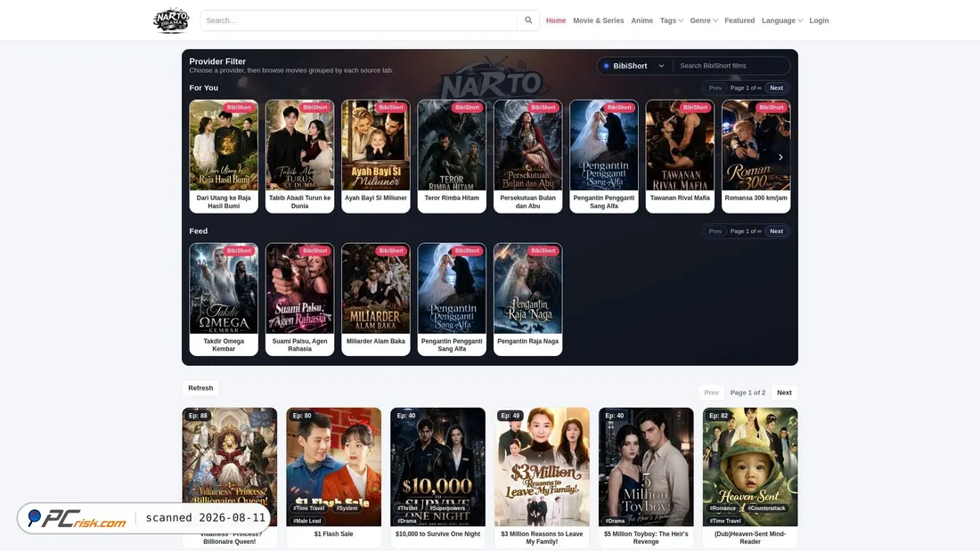Screen dimensions: 980x551
Task: Click Next in the For You row
Action: pyautogui.click(x=776, y=88)
